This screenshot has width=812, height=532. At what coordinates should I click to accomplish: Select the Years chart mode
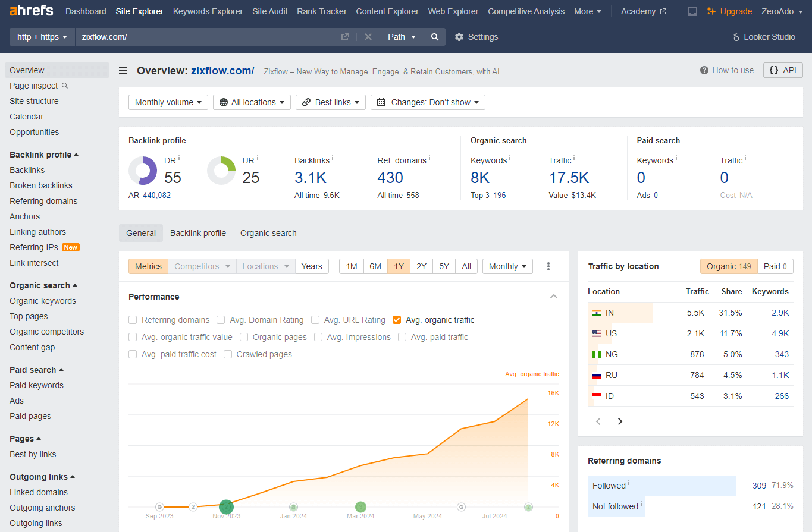(312, 266)
